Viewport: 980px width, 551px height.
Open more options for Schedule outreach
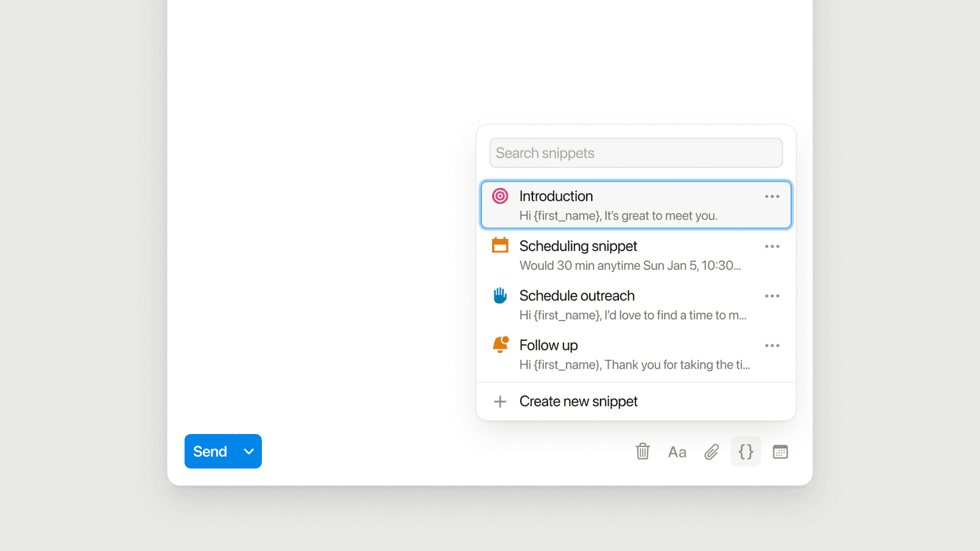(x=772, y=296)
